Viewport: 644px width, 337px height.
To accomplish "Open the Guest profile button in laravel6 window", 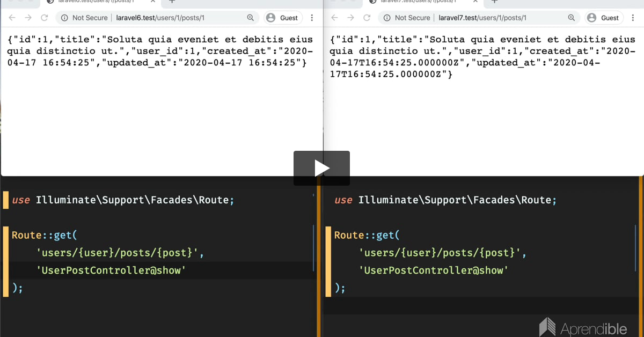I will [x=283, y=18].
